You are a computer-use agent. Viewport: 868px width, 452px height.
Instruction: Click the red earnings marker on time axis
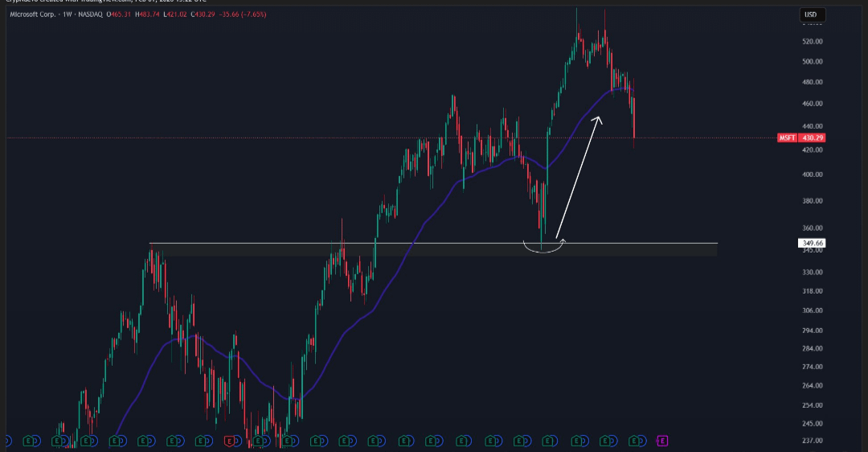[229, 441]
